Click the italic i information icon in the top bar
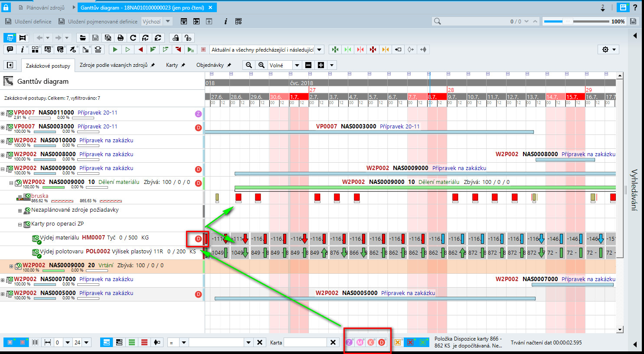Viewport: 644px width, 354px height. pos(226,21)
